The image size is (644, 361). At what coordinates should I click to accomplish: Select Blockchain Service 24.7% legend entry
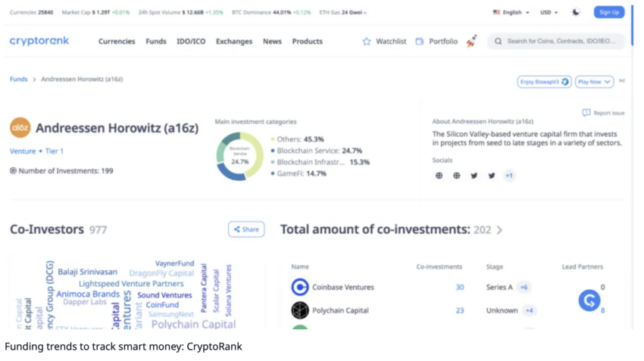click(316, 151)
